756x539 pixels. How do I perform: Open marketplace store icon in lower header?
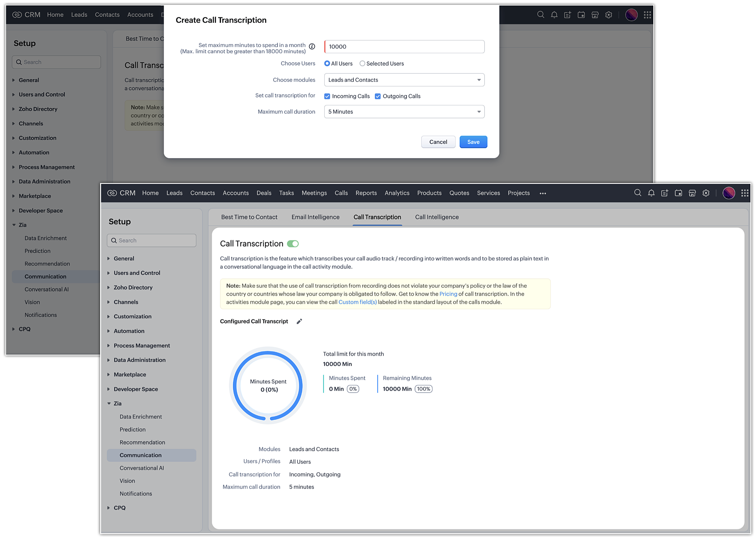pos(692,193)
